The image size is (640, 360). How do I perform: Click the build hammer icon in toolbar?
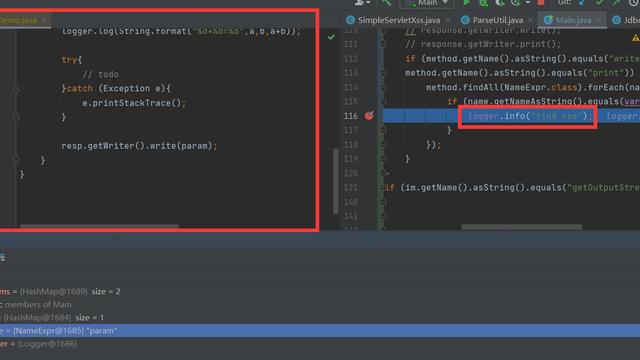(386, 2)
